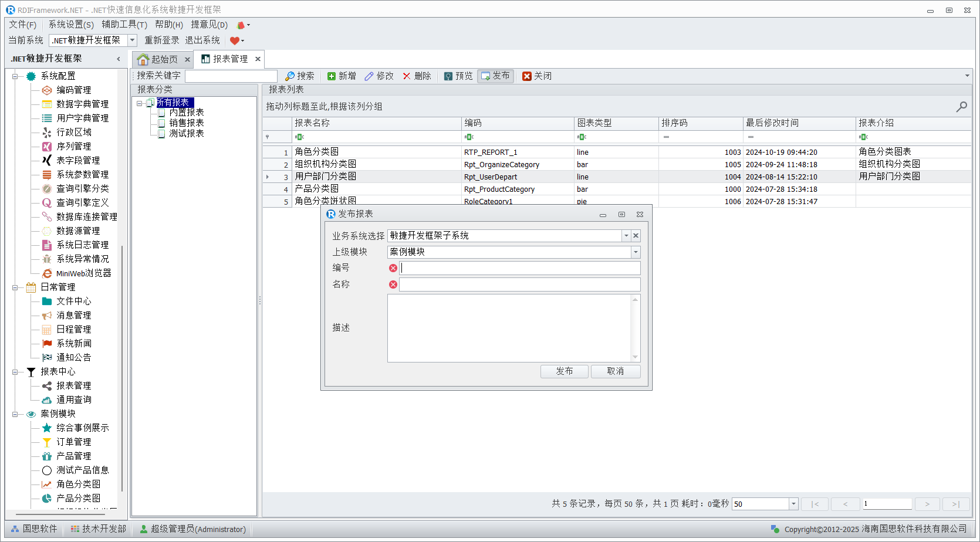Open the 业务系统选择 dropdown

click(x=626, y=236)
